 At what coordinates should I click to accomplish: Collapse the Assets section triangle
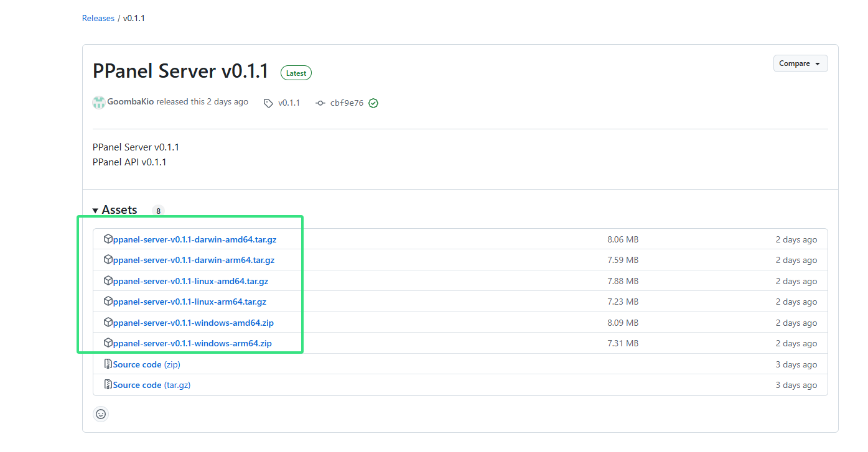95,211
